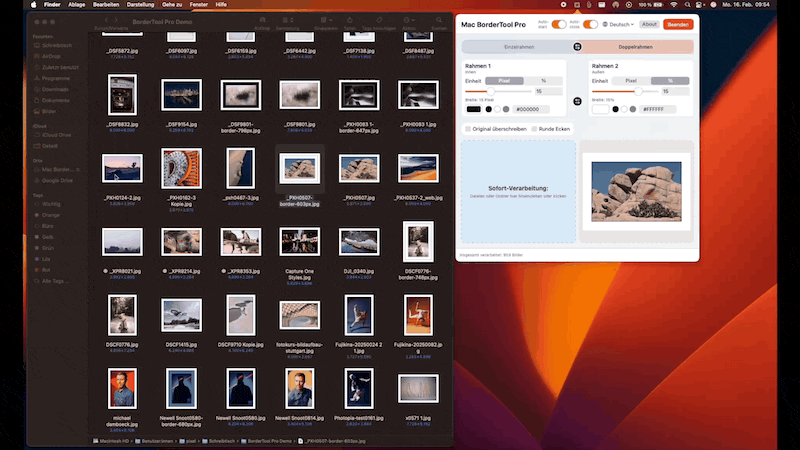This screenshot has width=800, height=450.
Task: Switch to the Einzelrahmen tab
Action: tap(518, 47)
